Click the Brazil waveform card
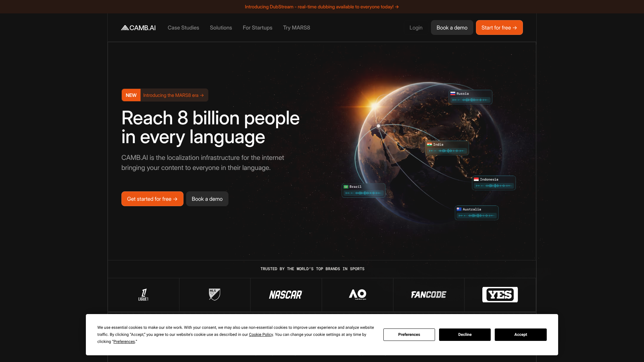 363,190
